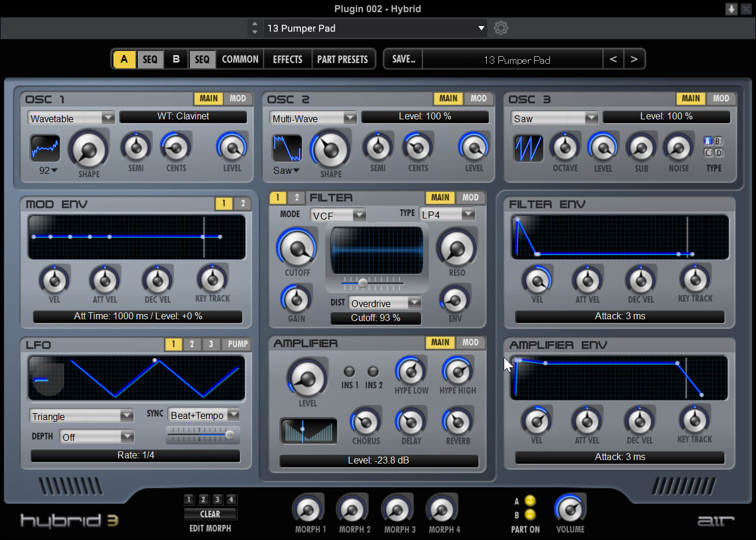
Task: Open SEQ for part A
Action: (x=150, y=59)
